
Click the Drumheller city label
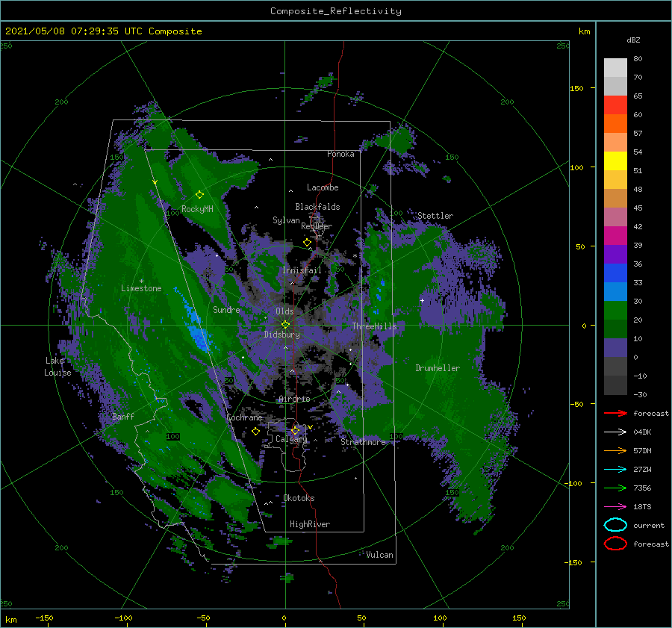[438, 368]
